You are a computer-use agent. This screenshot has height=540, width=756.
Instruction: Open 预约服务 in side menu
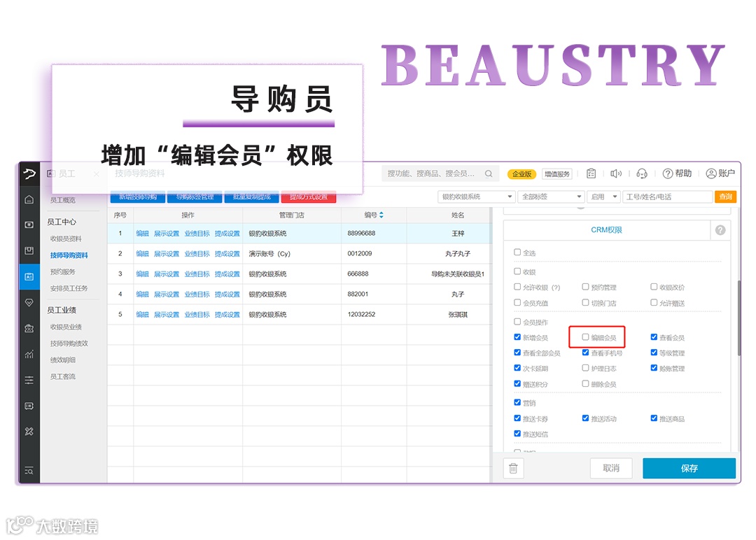63,271
